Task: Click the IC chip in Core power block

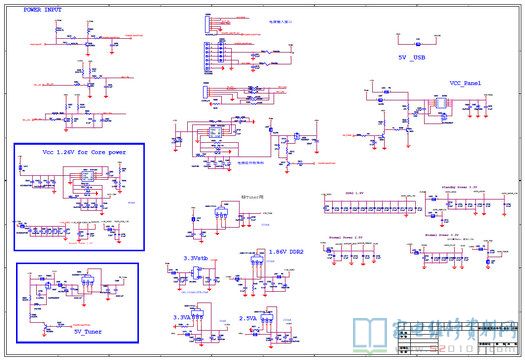Action: (x=86, y=175)
